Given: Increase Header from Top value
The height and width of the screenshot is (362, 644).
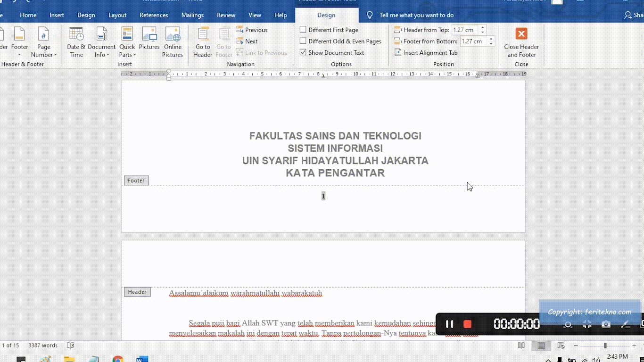Looking at the screenshot, I should (x=483, y=27).
